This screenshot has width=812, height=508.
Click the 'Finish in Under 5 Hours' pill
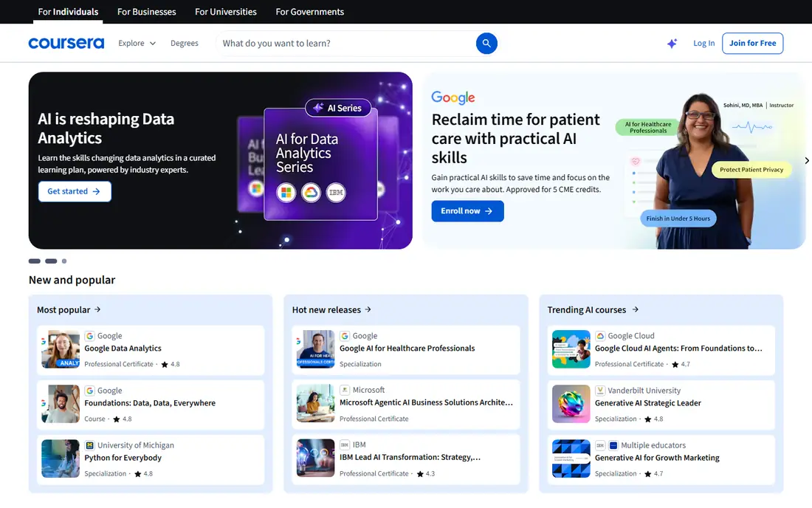click(x=678, y=219)
